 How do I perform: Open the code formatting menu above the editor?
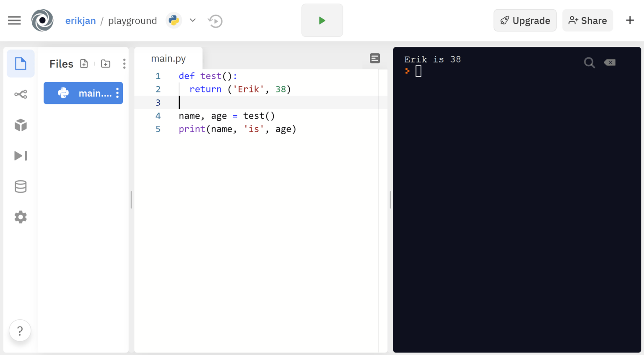374,58
